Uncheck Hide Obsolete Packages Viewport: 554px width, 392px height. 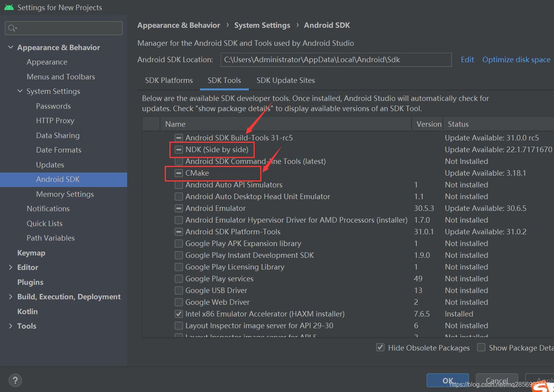coord(380,347)
